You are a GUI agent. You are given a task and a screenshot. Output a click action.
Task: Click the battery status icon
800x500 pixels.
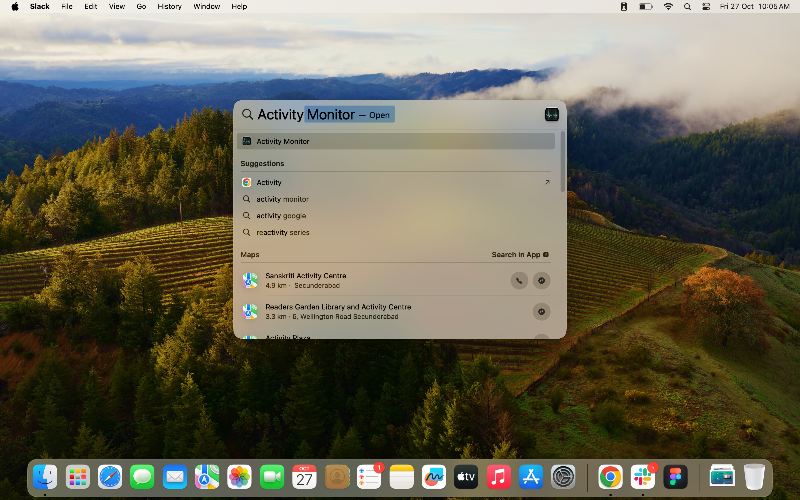pos(645,7)
